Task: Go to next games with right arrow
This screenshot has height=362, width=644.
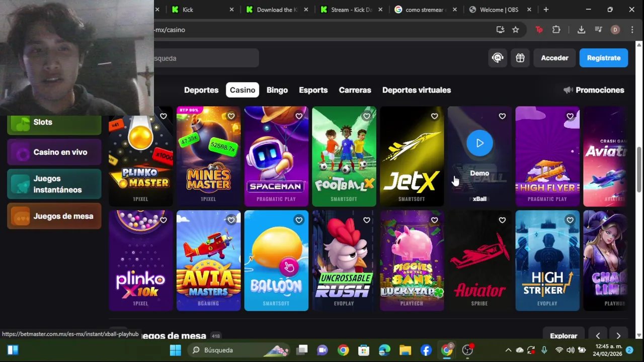Action: point(618,336)
